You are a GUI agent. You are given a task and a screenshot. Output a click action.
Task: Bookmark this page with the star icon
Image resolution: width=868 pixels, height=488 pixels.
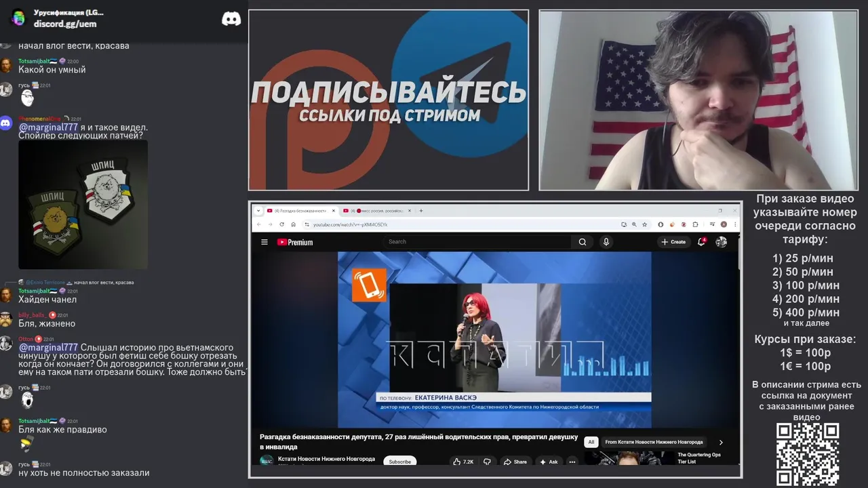(x=644, y=224)
